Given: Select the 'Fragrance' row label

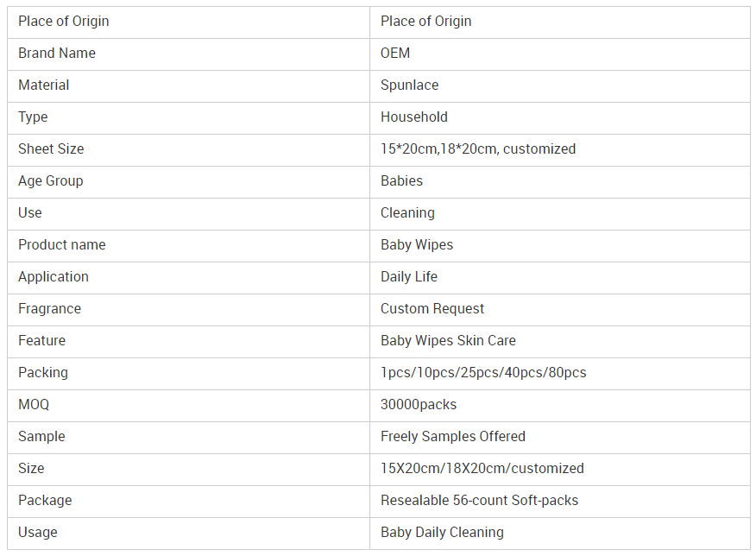Looking at the screenshot, I should point(49,309).
